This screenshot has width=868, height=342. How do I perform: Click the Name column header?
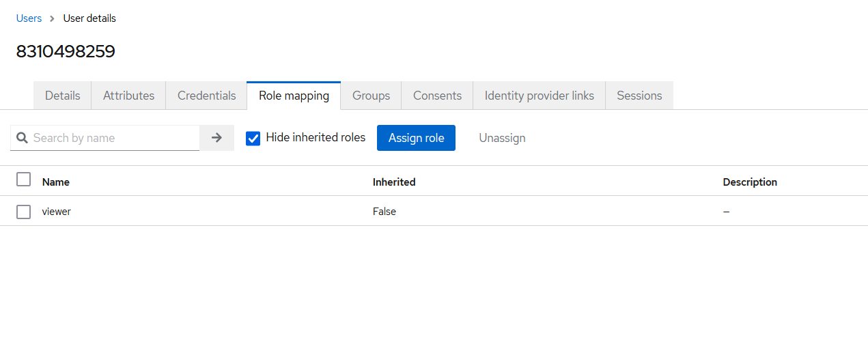(56, 182)
